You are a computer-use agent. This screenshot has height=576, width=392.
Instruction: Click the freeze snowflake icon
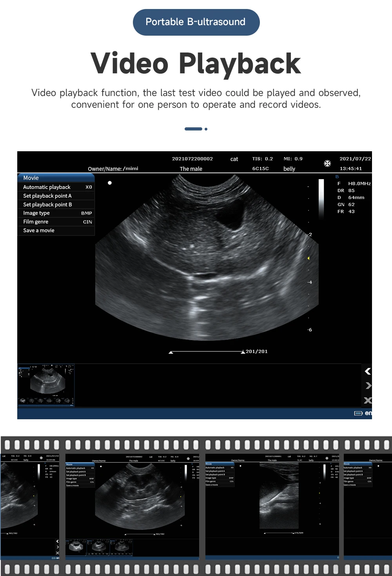(327, 163)
